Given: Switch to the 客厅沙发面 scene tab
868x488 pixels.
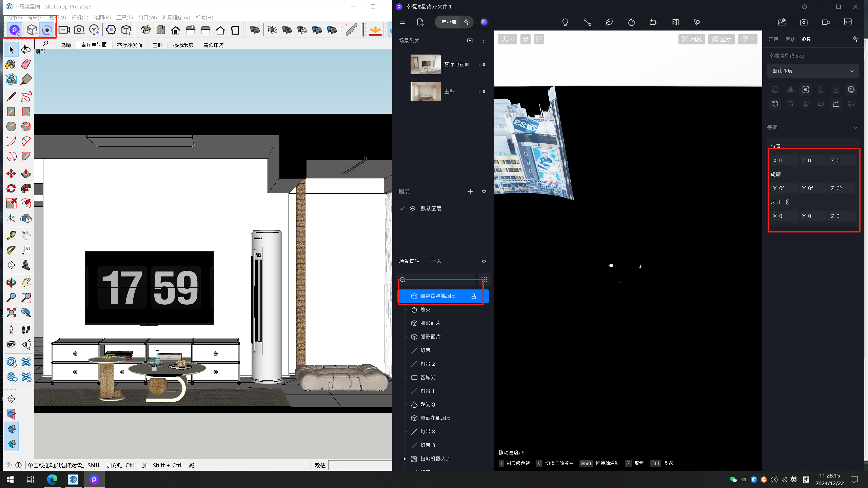Looking at the screenshot, I should (129, 45).
